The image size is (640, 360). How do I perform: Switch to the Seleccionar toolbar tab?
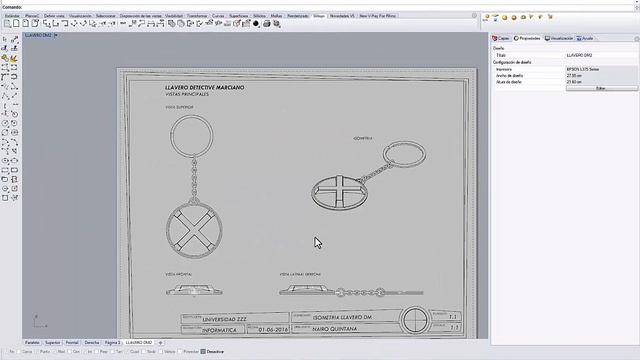pyautogui.click(x=105, y=16)
